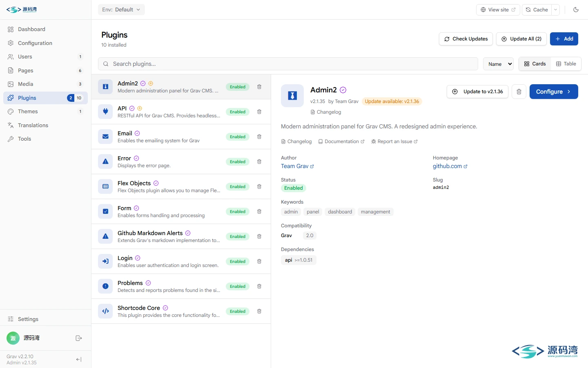Toggle dark mode moon icon

click(576, 10)
